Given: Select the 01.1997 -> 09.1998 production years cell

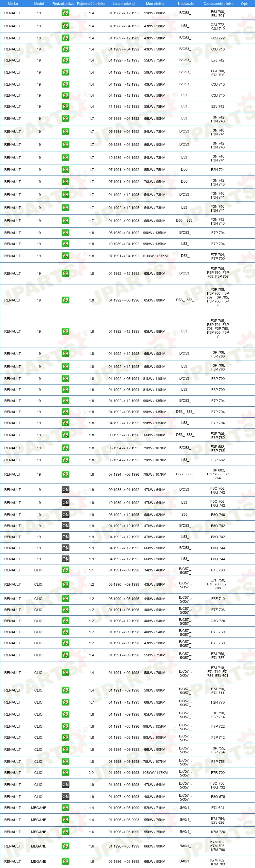Looking at the screenshot, I should click(x=124, y=797).
